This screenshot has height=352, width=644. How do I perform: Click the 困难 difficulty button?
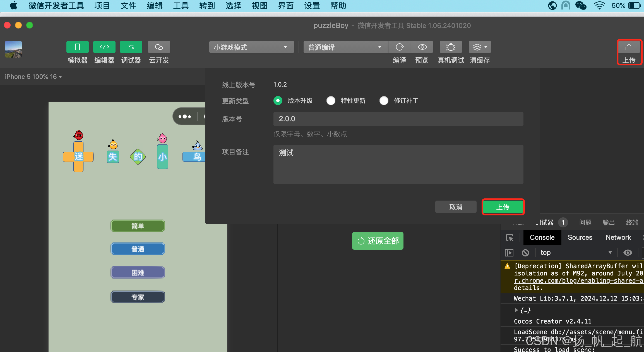pos(138,273)
